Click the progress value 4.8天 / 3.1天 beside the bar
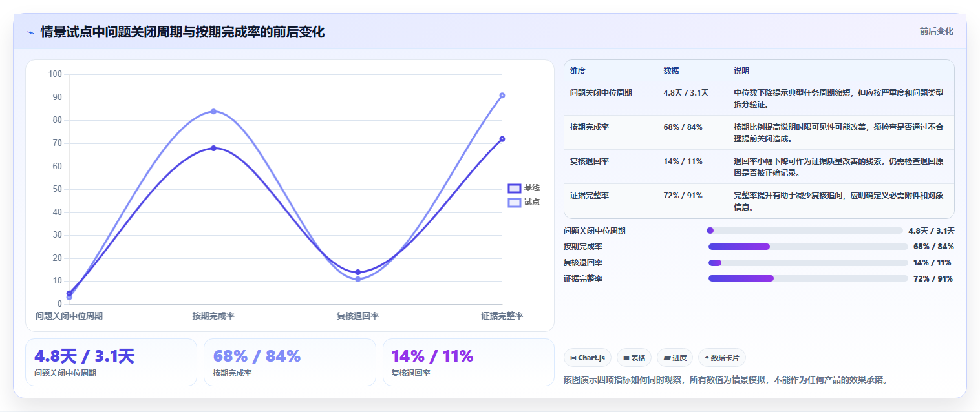The width and height of the screenshot is (980, 412). click(x=932, y=231)
